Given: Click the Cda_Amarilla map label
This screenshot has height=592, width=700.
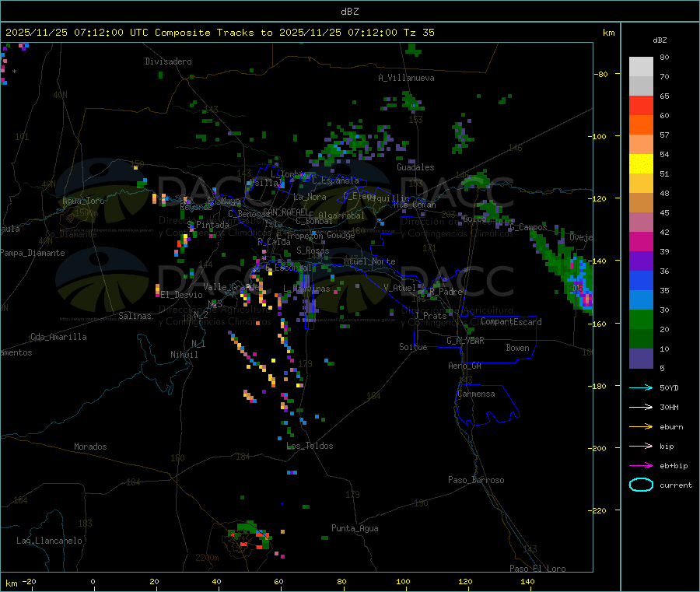Looking at the screenshot, I should click(58, 337).
